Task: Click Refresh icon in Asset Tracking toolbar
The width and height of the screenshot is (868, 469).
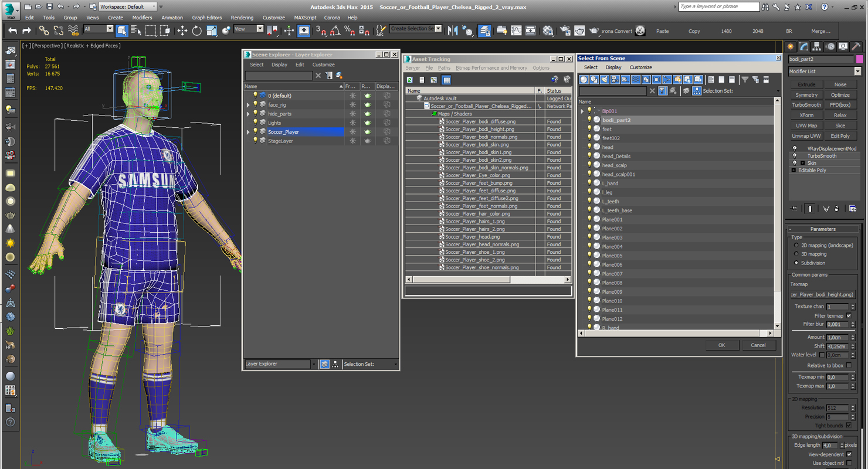Action: tap(410, 80)
